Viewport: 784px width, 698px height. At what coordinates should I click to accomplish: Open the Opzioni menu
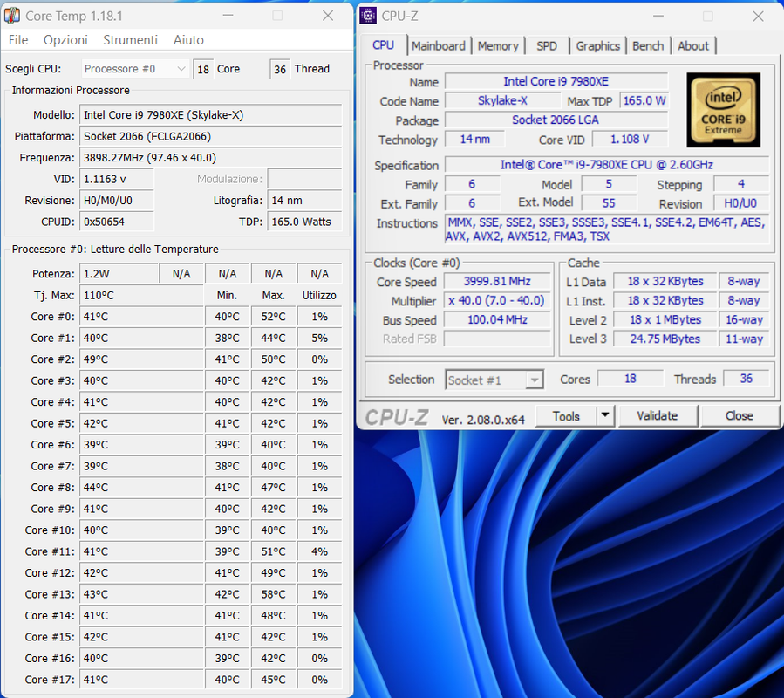pos(65,40)
